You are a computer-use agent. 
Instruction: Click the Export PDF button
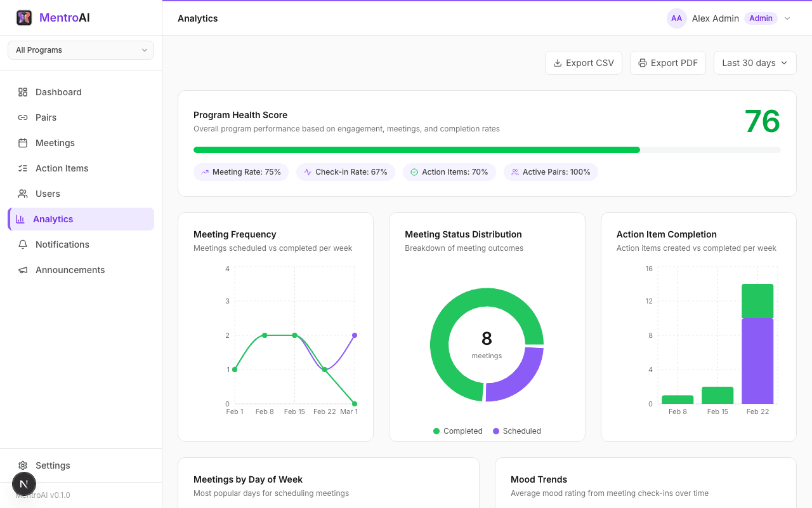667,62
